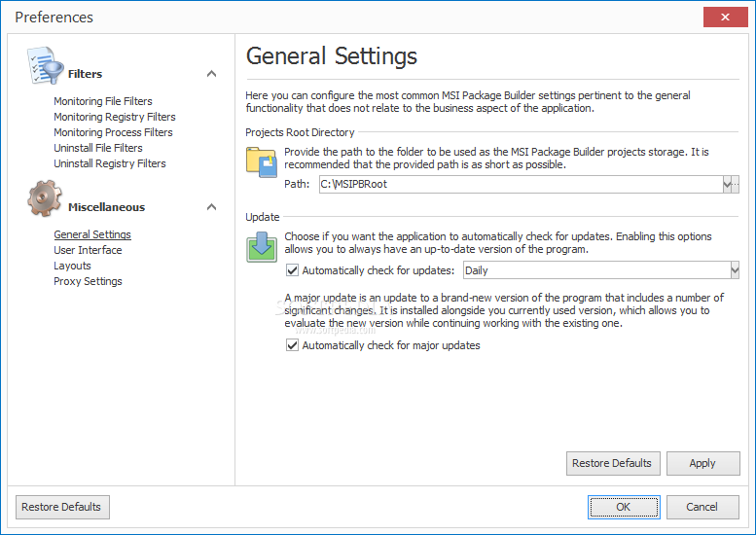The height and width of the screenshot is (535, 756).
Task: Collapse the Filters section chevron
Action: 211,74
